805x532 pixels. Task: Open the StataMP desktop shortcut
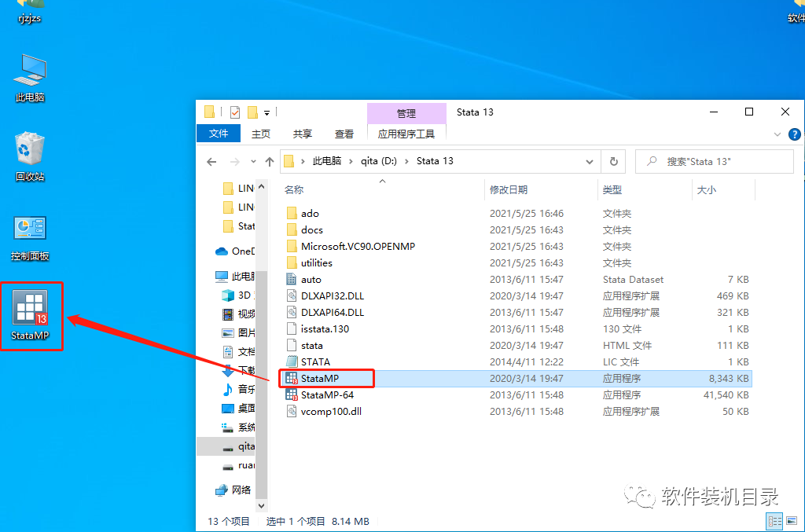point(31,315)
